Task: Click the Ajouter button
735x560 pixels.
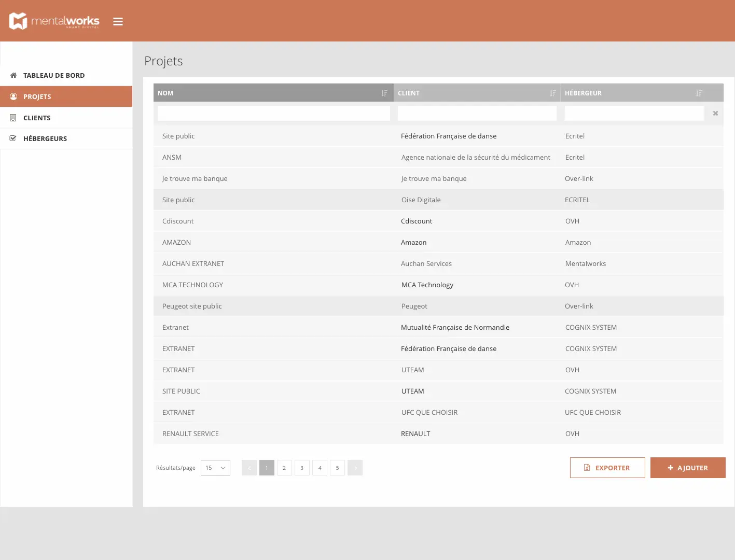Action: tap(688, 468)
